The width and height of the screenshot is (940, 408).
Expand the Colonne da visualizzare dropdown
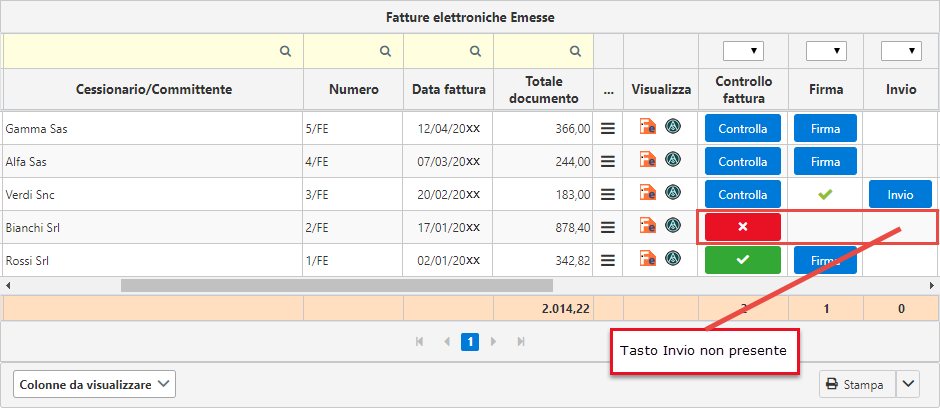coord(94,385)
